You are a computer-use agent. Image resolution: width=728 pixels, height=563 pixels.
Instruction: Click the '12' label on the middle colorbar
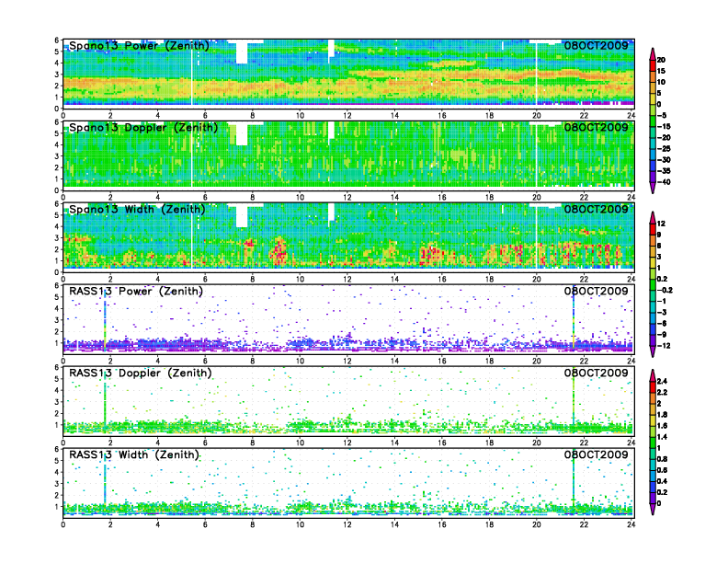pos(661,224)
